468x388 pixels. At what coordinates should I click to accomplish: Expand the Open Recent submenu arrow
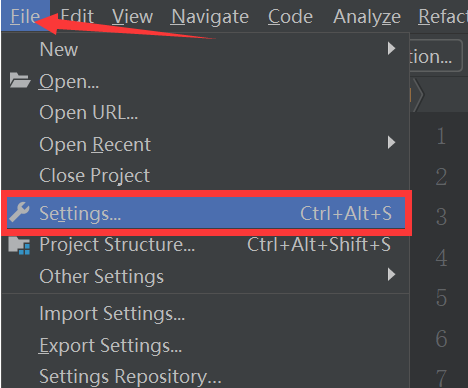[392, 143]
